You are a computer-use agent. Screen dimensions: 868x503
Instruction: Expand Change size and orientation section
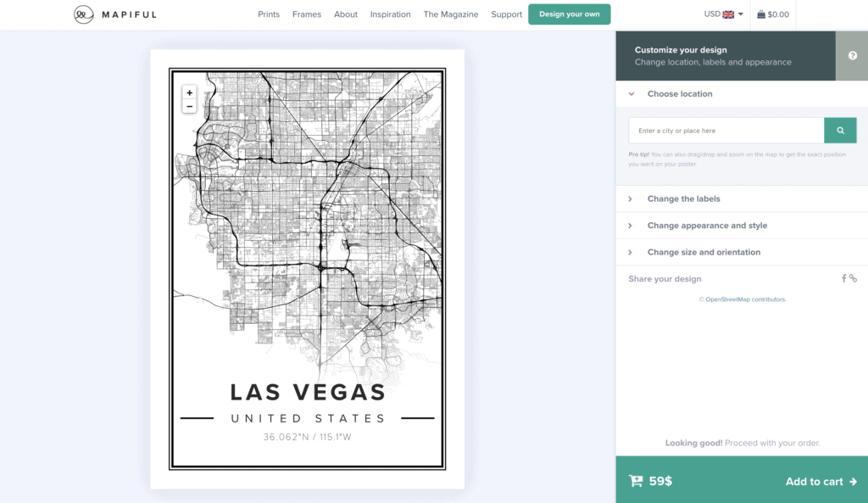click(742, 252)
